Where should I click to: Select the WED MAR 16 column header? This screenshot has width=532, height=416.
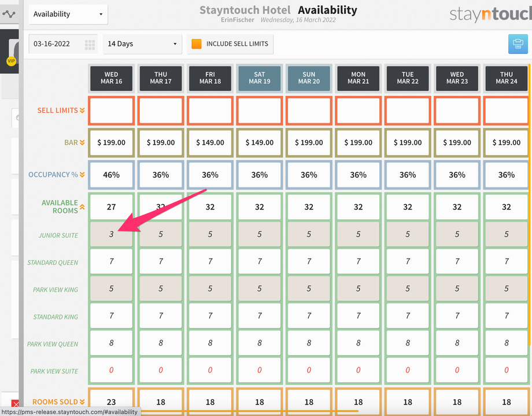111,78
